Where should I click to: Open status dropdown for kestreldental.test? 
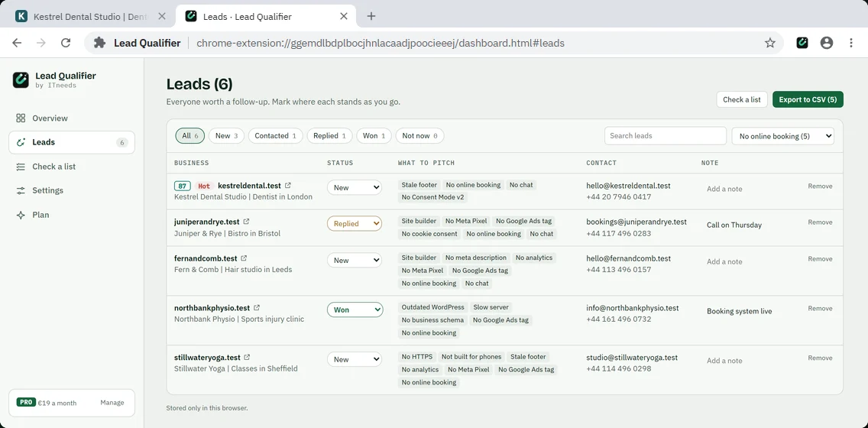click(355, 188)
